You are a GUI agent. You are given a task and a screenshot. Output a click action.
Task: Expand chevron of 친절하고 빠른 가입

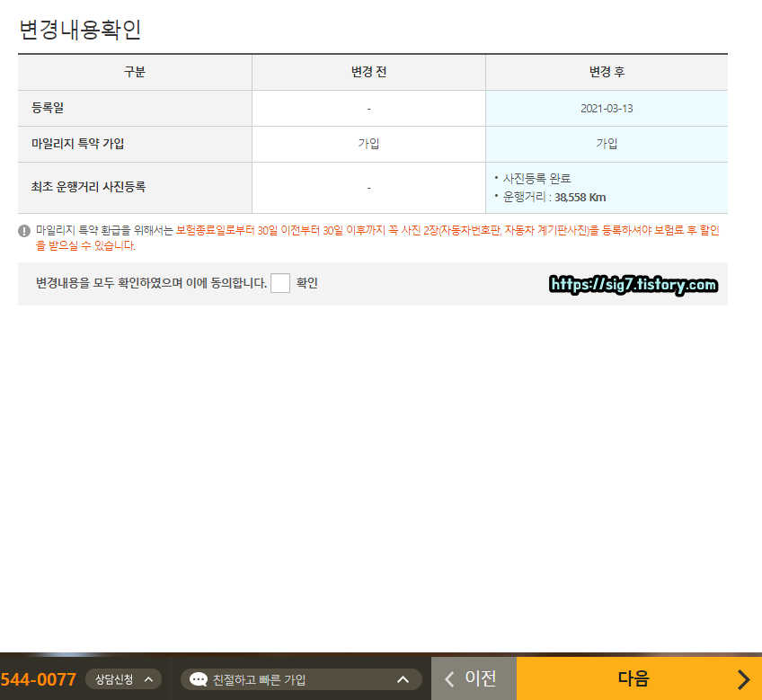click(403, 679)
